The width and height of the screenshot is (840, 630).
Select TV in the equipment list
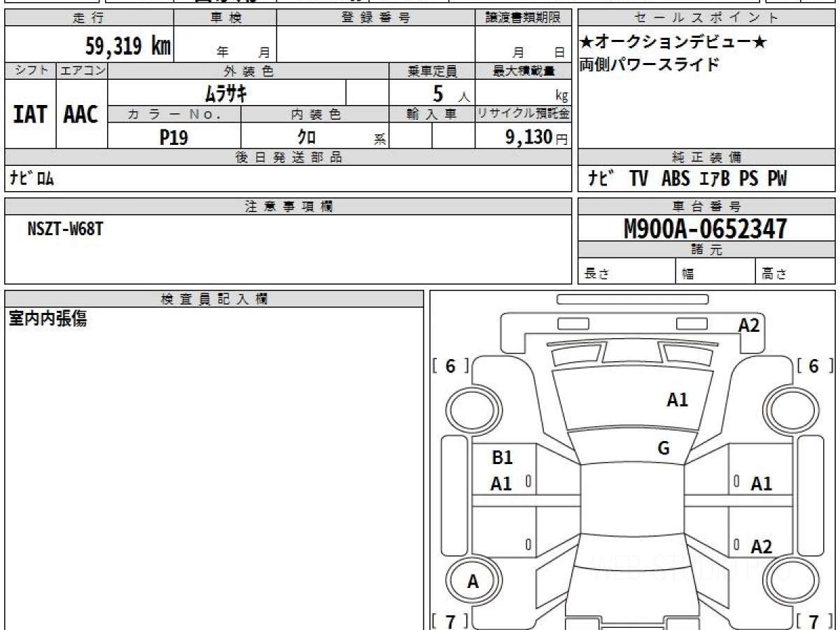[638, 179]
